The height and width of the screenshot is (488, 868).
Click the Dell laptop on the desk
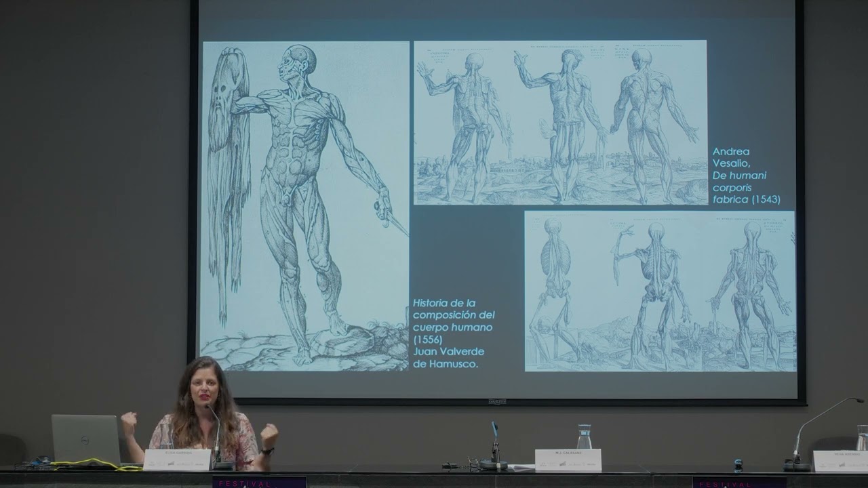click(x=86, y=440)
